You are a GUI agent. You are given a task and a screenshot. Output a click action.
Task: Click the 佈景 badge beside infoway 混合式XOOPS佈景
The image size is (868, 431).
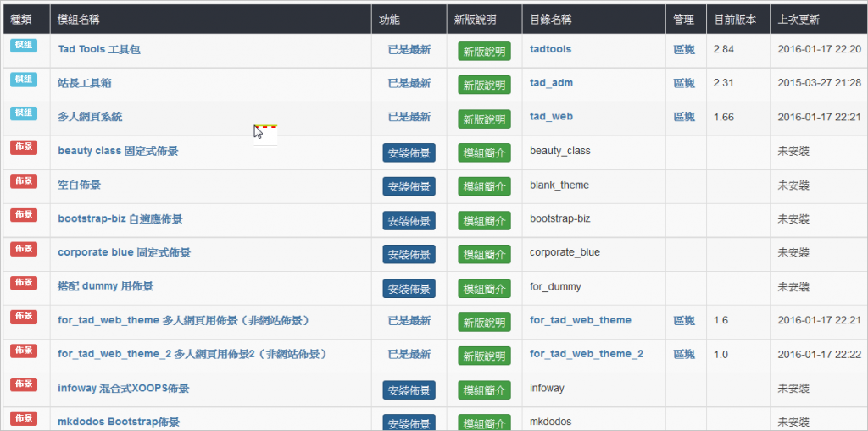[23, 384]
